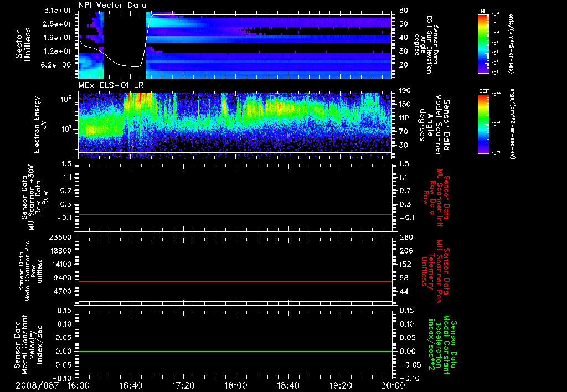Click the 1.9e+01 sector tick label

click(x=58, y=38)
